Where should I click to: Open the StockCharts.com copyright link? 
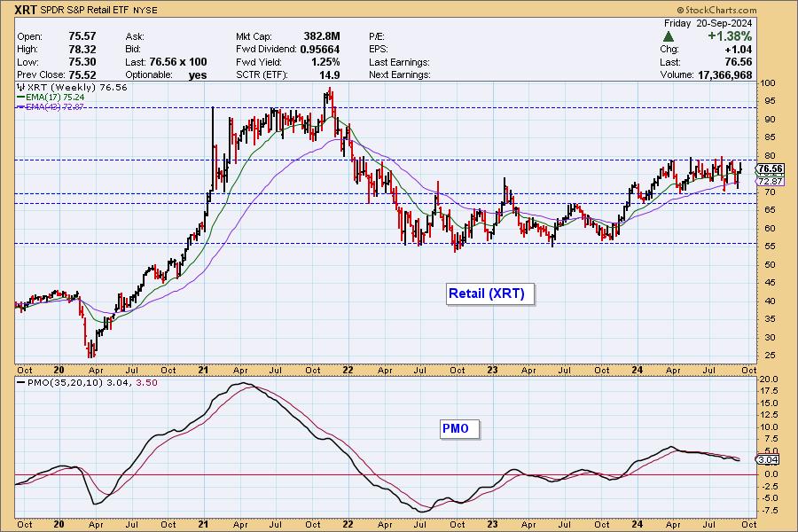coord(716,10)
